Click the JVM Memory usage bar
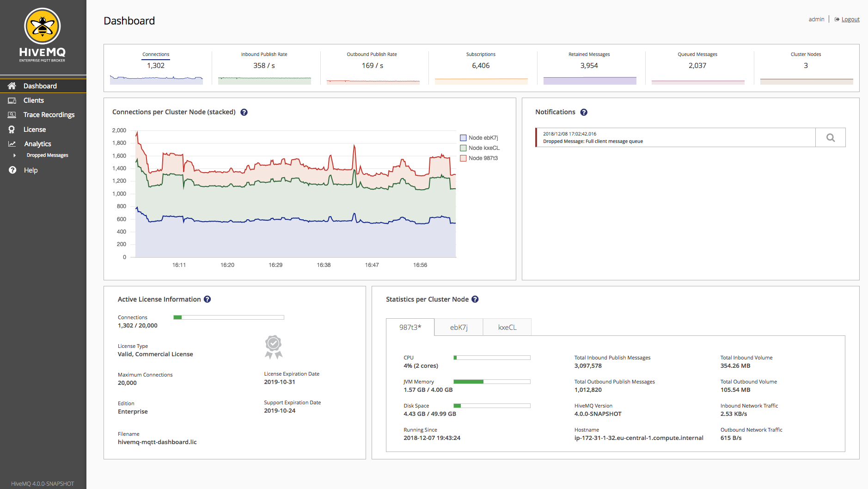The width and height of the screenshot is (868, 489). pyautogui.click(x=492, y=382)
